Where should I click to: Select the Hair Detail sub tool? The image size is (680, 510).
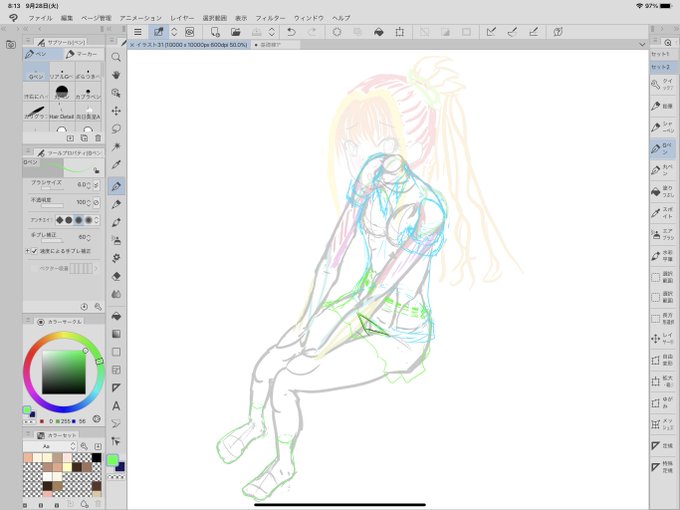click(x=62, y=111)
